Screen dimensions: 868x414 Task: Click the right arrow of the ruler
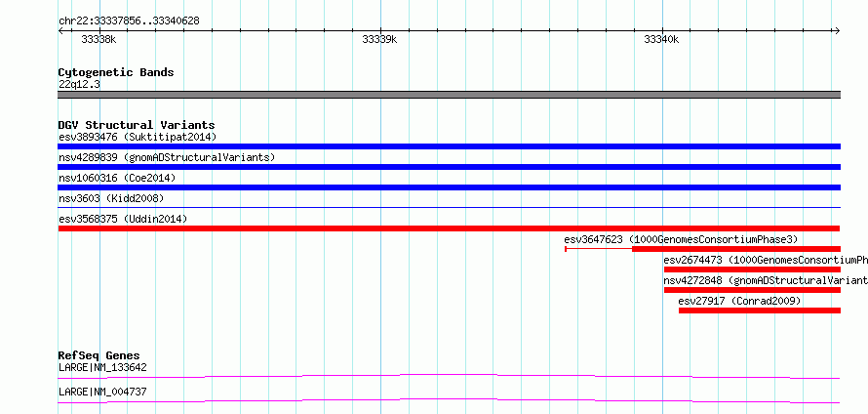837,31
